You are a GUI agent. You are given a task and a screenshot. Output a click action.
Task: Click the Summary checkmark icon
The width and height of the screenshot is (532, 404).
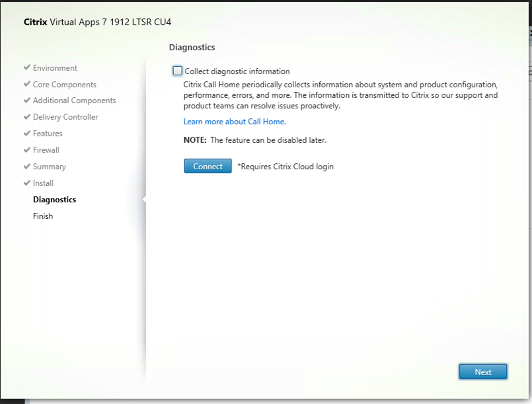[x=27, y=167]
